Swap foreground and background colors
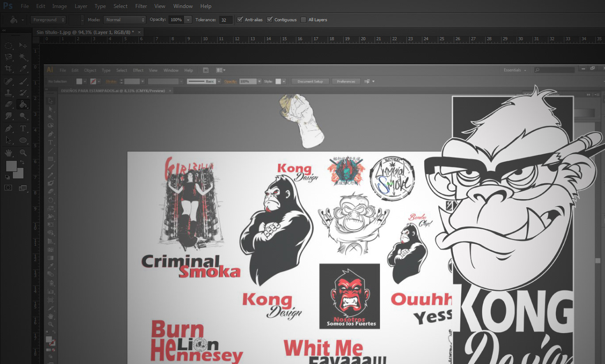 click(22, 163)
